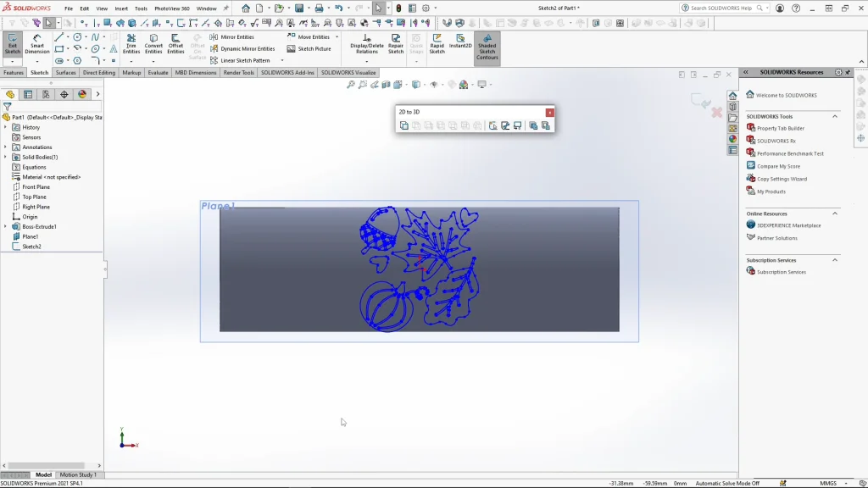Open Linear Sketch Pattern dropdown arrow
This screenshot has height=488, width=868.
(281, 60)
